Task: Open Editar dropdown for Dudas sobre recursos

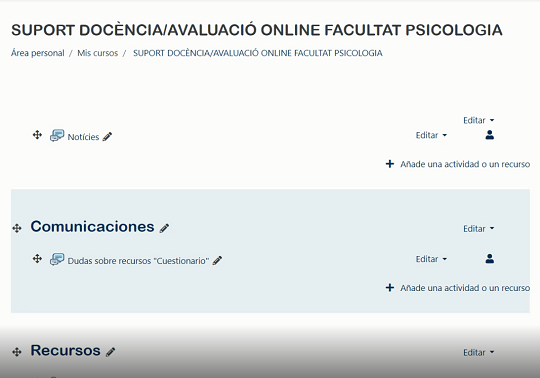Action: click(431, 259)
